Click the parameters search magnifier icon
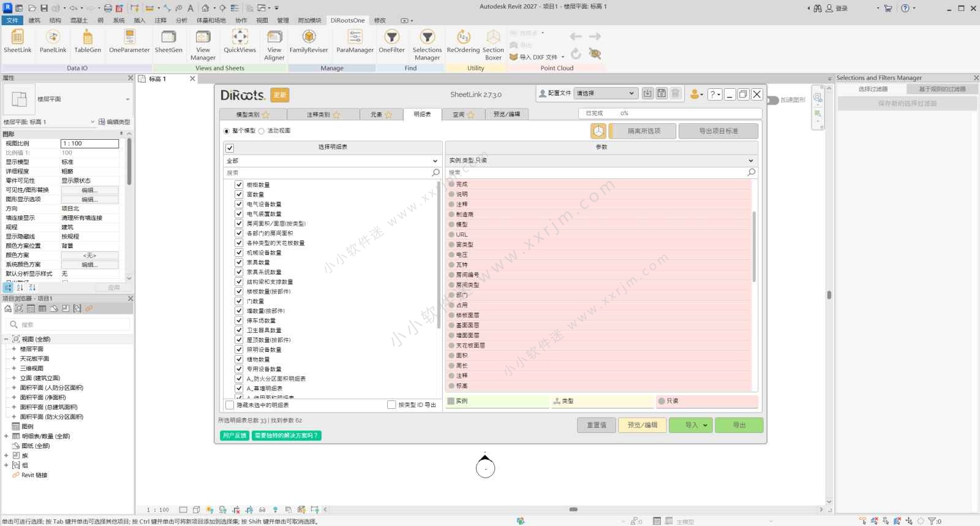 752,172
